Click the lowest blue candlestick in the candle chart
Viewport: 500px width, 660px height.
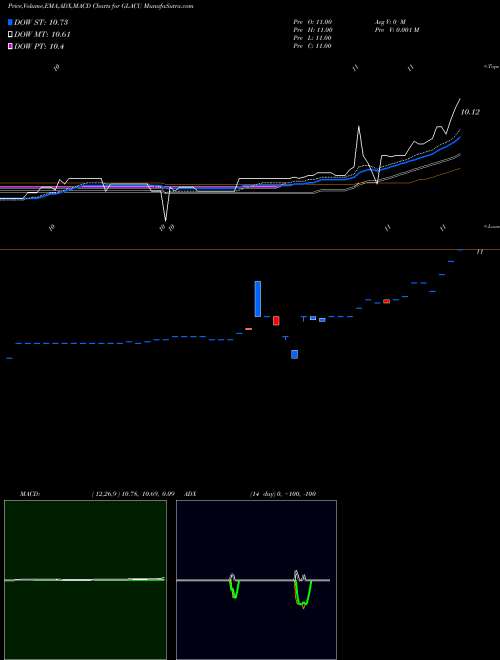(295, 354)
